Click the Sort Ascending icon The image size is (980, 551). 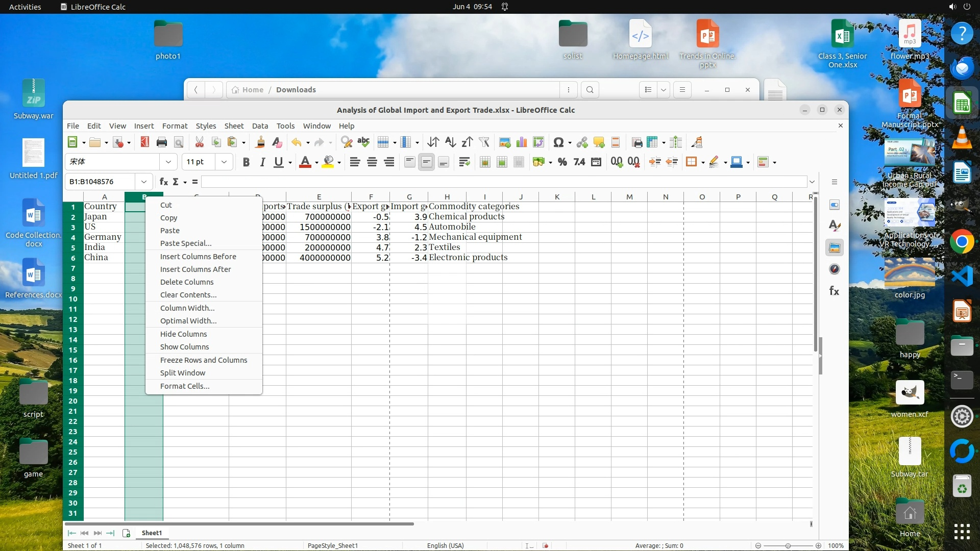[x=450, y=142]
